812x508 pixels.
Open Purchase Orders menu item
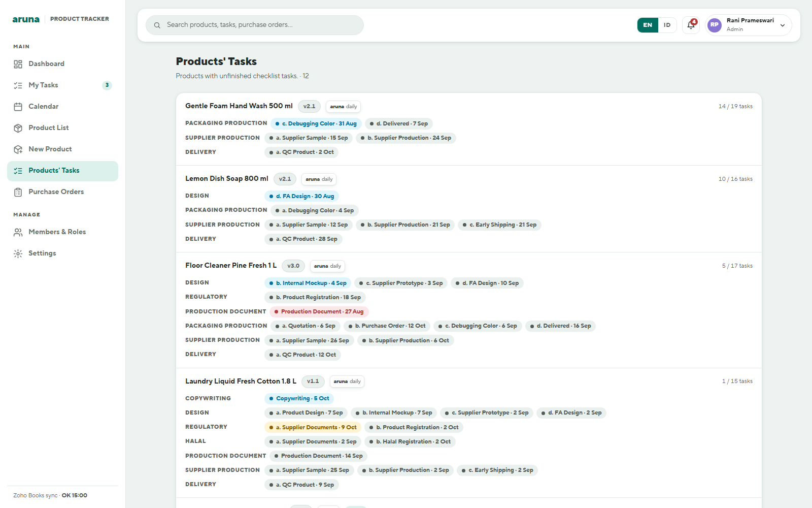[62, 192]
